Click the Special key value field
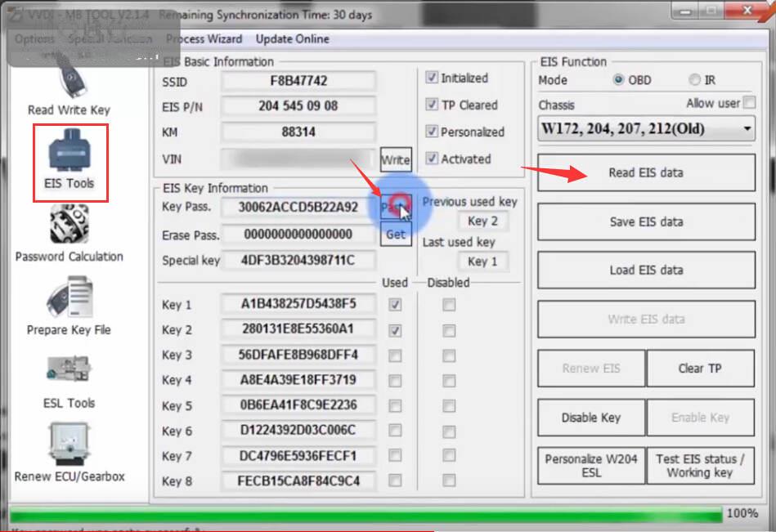776x532 pixels. tap(298, 260)
